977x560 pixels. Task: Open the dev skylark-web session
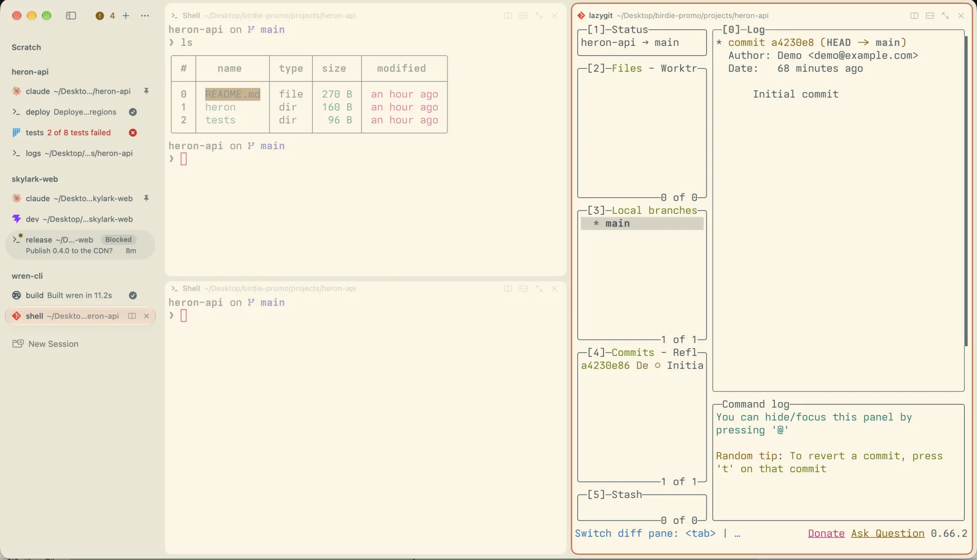80,219
